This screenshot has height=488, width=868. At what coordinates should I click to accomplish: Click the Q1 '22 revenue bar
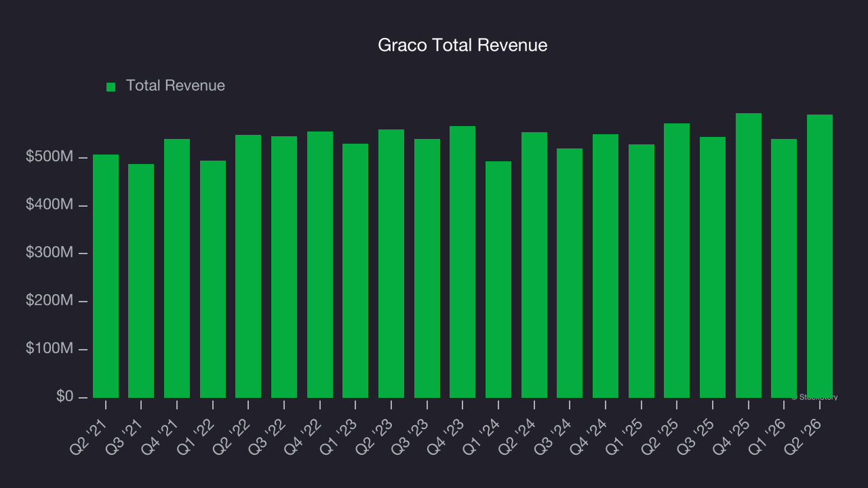point(213,279)
